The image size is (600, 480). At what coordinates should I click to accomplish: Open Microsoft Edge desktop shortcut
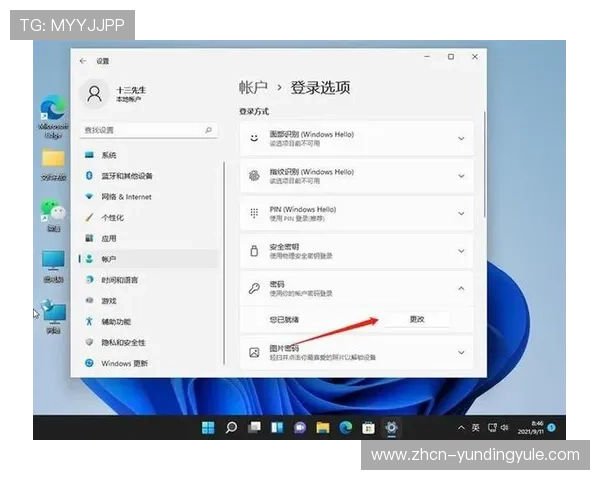53,116
